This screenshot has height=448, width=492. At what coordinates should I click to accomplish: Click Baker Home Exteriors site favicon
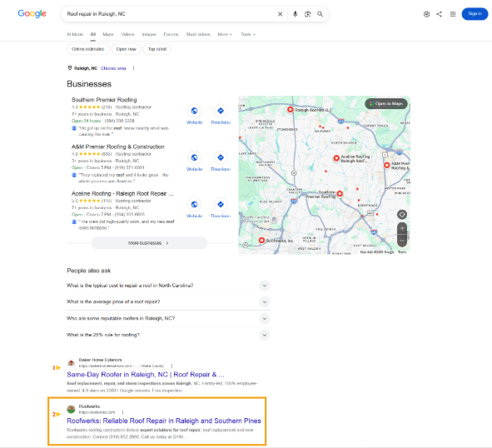pos(72,363)
